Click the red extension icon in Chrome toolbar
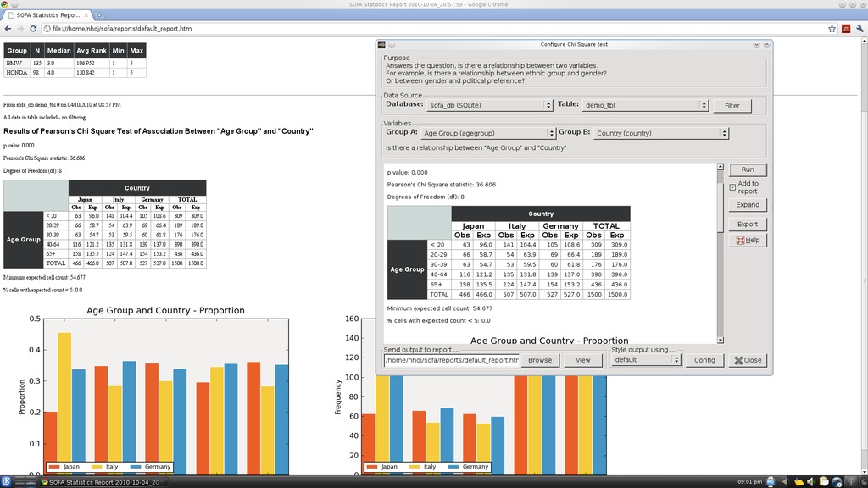 tap(846, 29)
